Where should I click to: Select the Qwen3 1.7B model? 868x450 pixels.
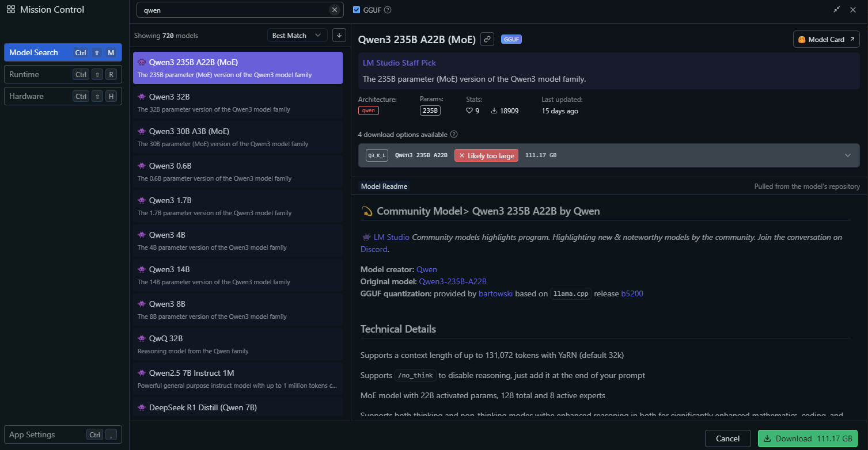238,206
